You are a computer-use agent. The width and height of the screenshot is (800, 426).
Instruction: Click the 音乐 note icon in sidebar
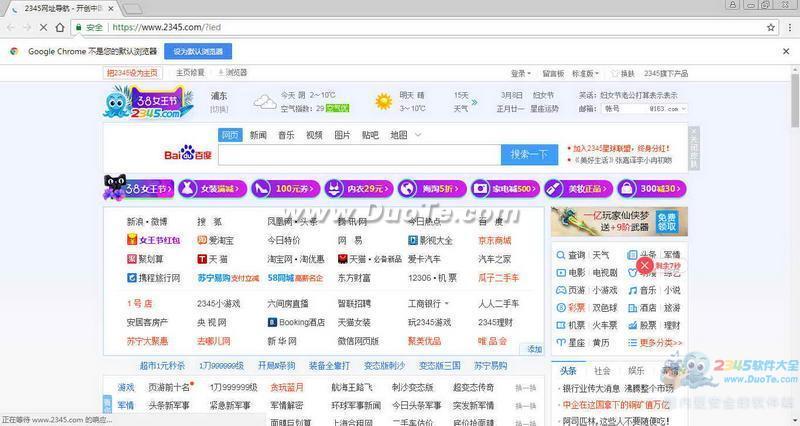pyautogui.click(x=633, y=290)
